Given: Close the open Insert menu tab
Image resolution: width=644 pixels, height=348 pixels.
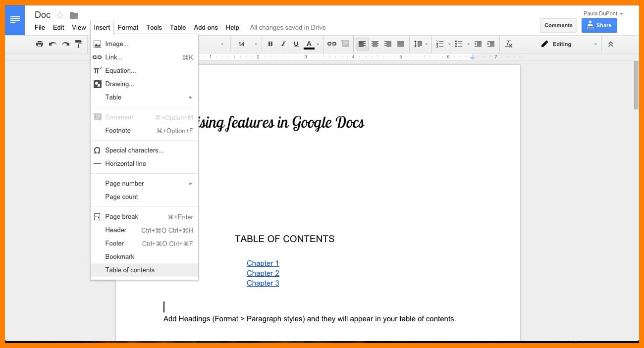Looking at the screenshot, I should [102, 27].
